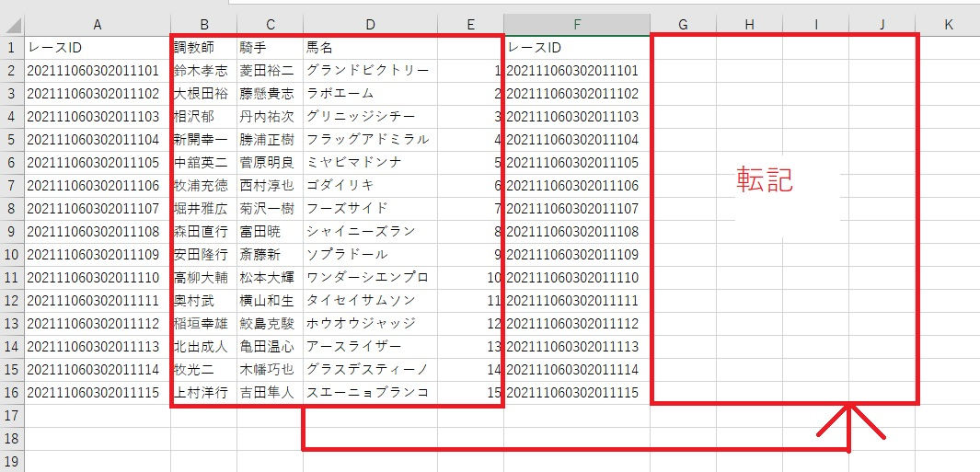Image resolution: width=980 pixels, height=472 pixels.
Task: Click the 馬名 header cell
Action: coord(371,48)
